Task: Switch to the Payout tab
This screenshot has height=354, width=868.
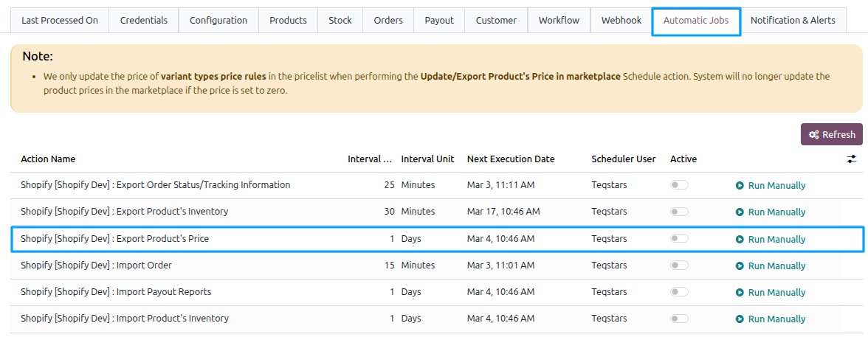Action: click(x=439, y=21)
